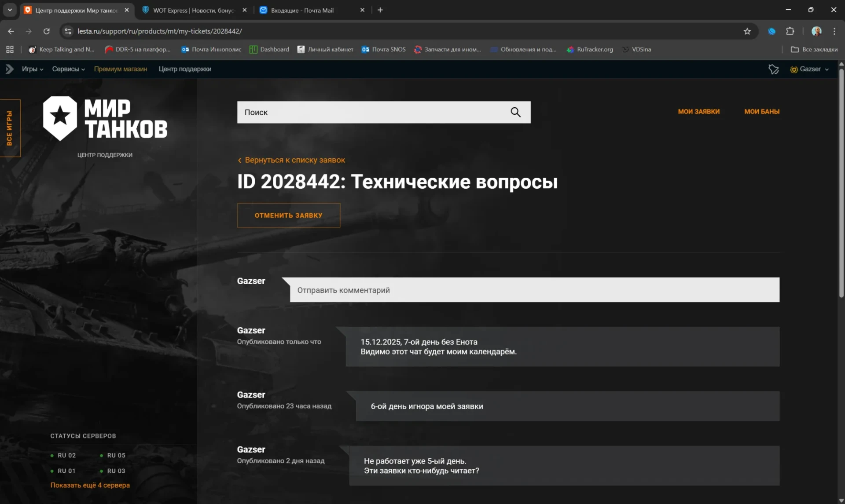Click the page vertical scrollbar
This screenshot has width=845, height=504.
[x=841, y=185]
